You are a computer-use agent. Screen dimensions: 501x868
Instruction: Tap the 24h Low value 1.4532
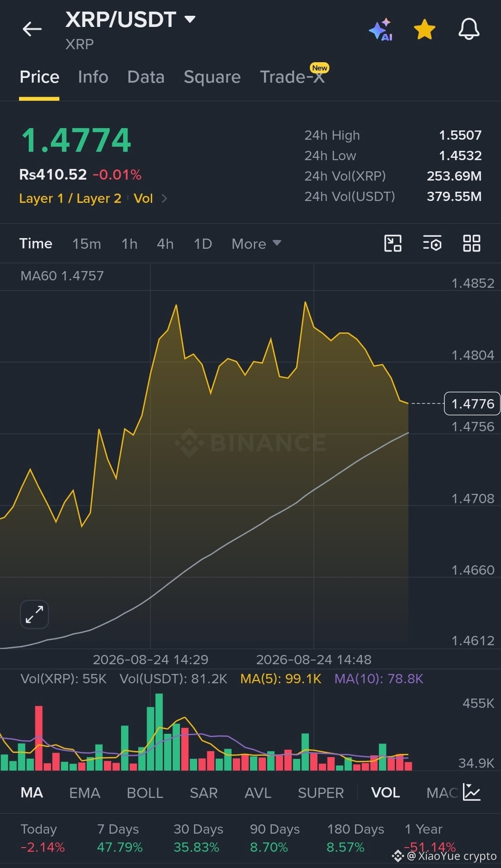pos(460,155)
